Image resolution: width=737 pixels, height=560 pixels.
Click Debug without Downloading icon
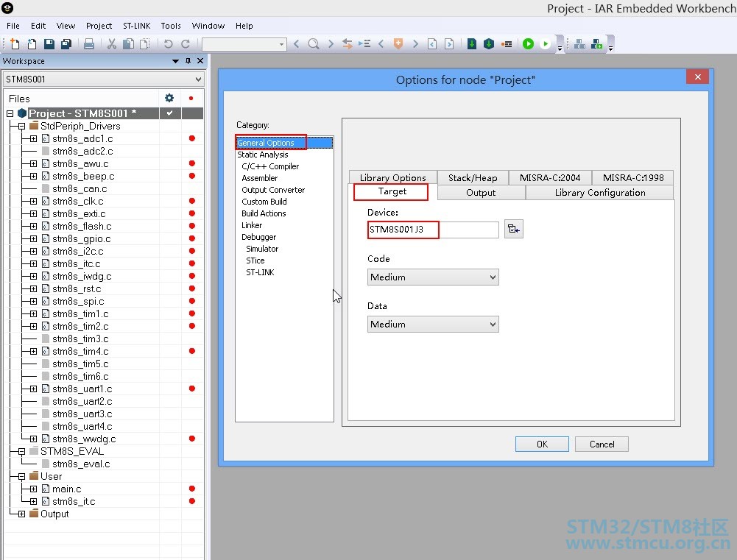click(546, 44)
